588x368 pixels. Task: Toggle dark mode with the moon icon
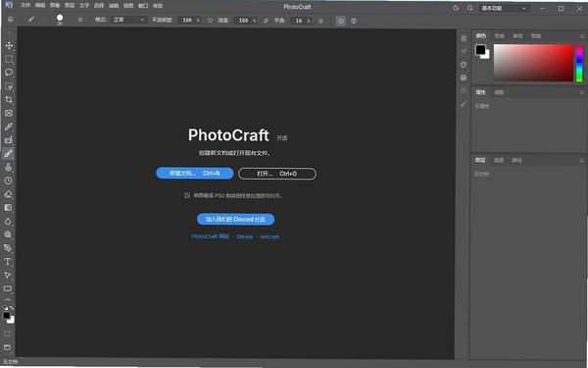pyautogui.click(x=456, y=8)
